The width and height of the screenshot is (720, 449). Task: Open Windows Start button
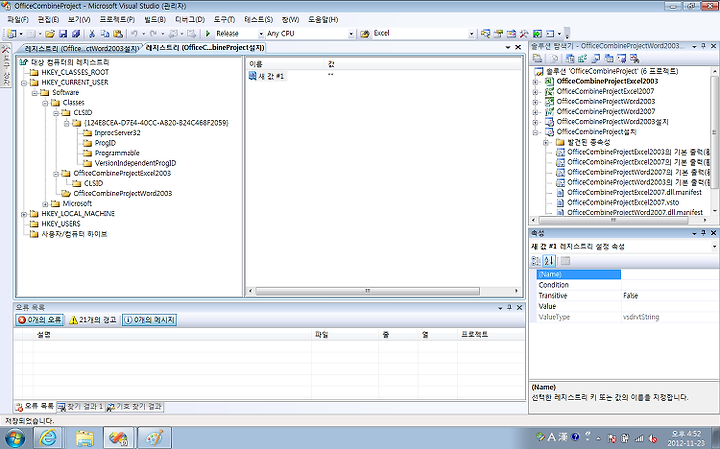14,438
